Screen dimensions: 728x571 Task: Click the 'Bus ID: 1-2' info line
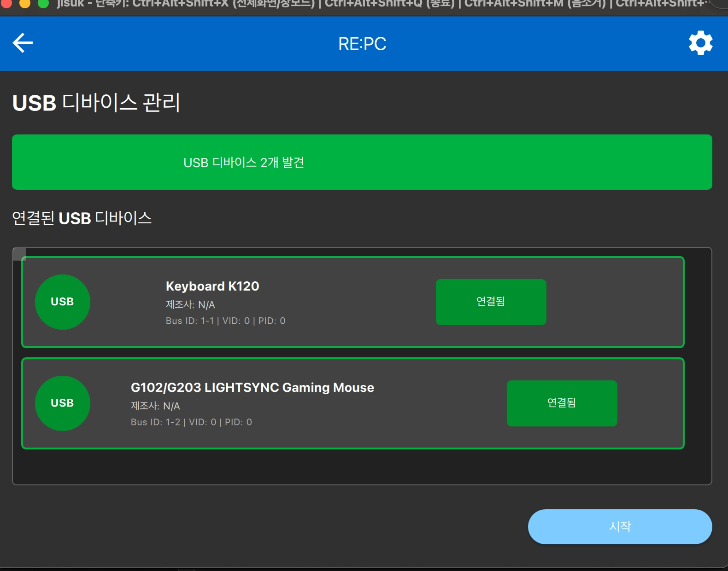click(x=191, y=422)
